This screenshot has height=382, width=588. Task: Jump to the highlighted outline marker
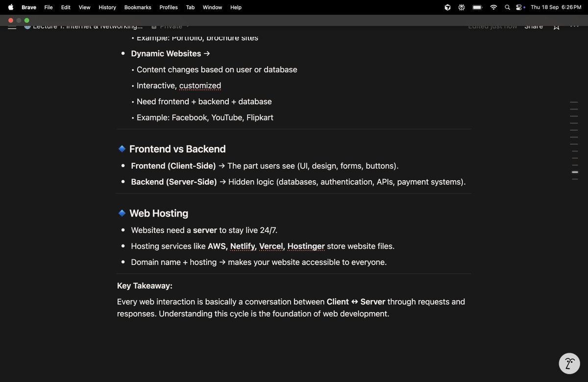tap(575, 172)
